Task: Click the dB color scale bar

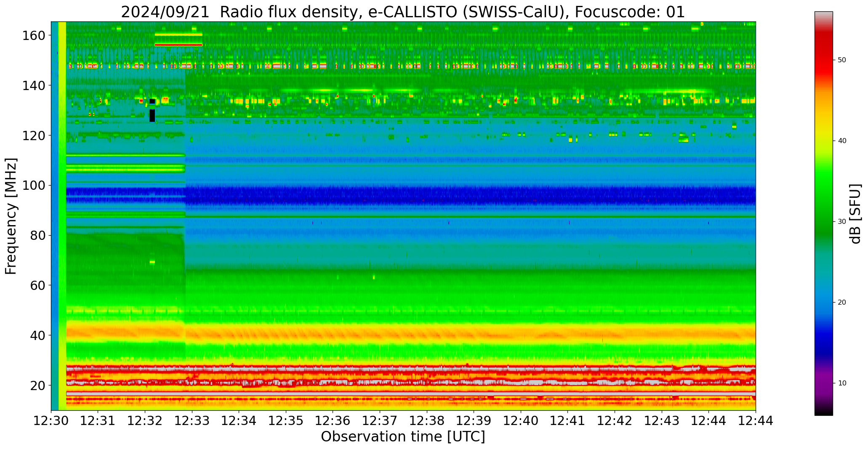Action: pyautogui.click(x=823, y=213)
